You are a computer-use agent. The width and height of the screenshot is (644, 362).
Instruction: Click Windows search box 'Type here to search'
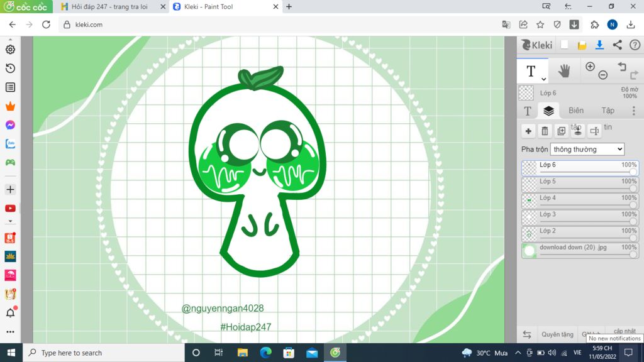(104, 353)
